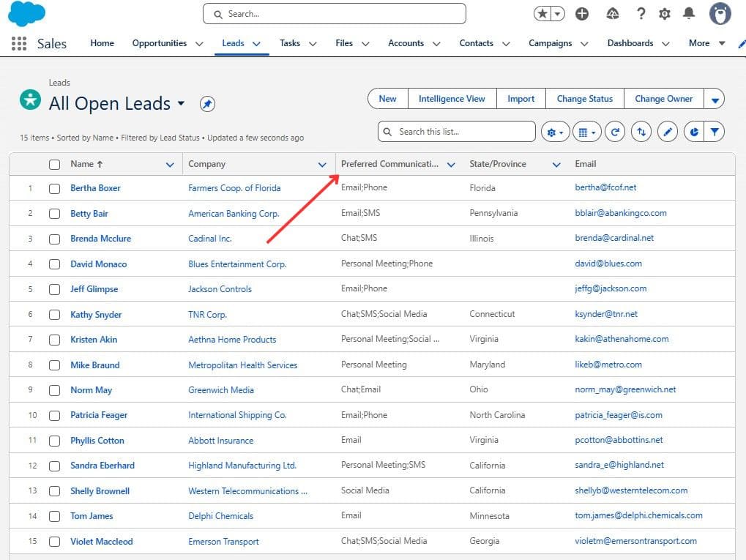Unpin the All Open Leads list view
Viewport: 746px width, 560px height.
207,104
